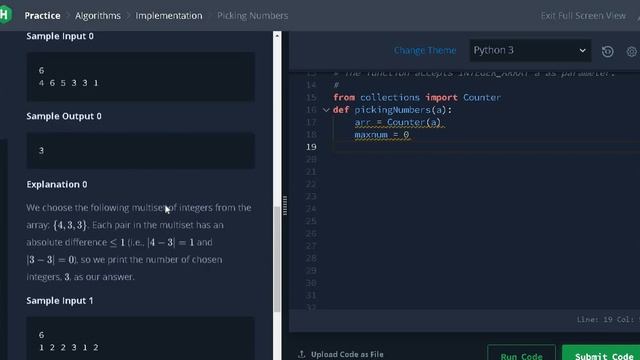Click the 'Line: 19 Col' status text

608,320
